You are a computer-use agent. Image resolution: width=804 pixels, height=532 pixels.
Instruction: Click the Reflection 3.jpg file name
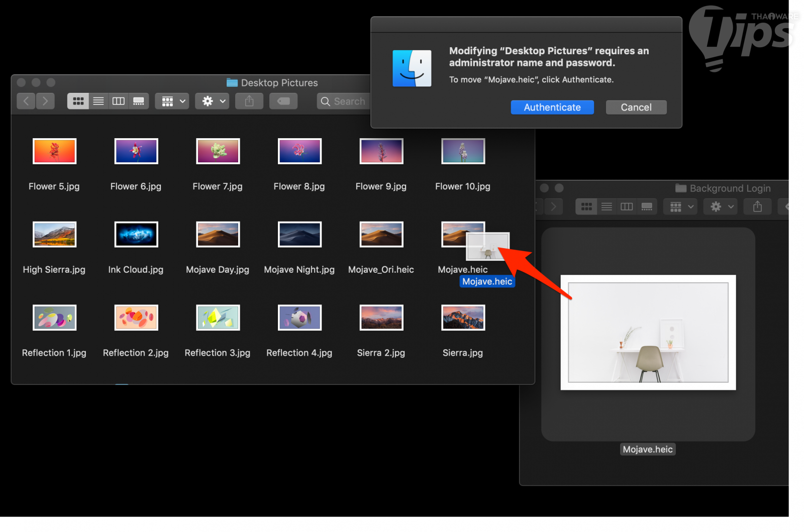pyautogui.click(x=218, y=353)
